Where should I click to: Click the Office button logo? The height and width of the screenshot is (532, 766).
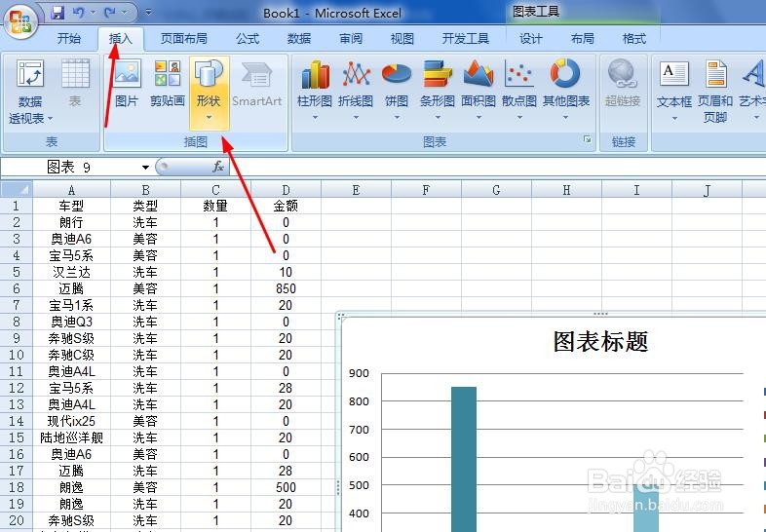tap(20, 21)
